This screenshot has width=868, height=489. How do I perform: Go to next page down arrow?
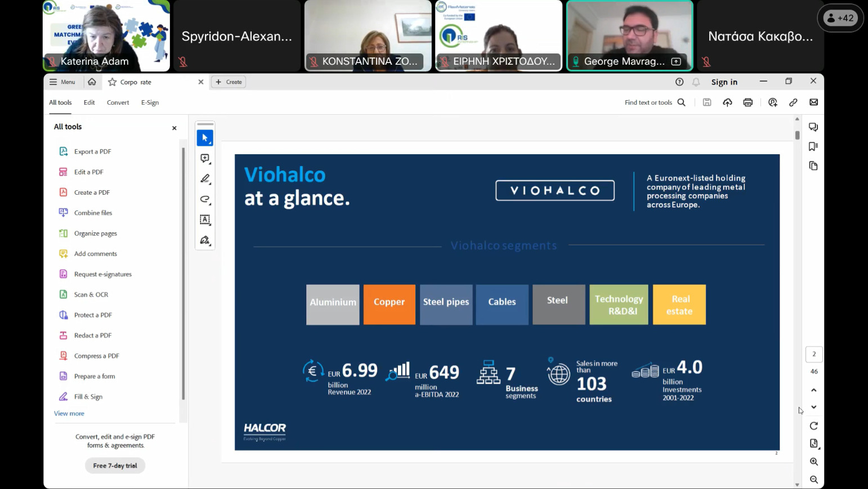813,407
